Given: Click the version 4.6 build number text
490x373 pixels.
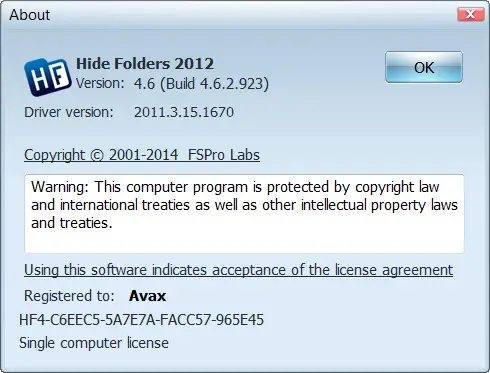Looking at the screenshot, I should pyautogui.click(x=201, y=84).
